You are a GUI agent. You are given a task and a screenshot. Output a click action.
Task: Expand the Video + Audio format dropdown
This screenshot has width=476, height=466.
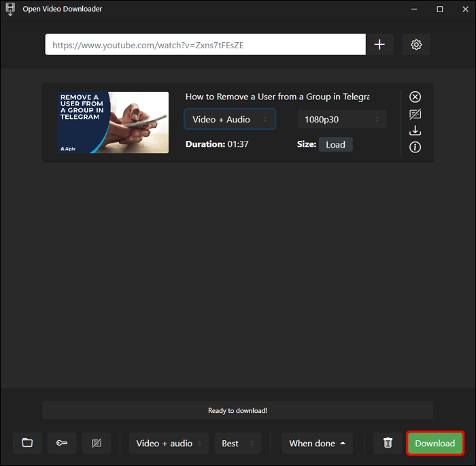click(230, 119)
